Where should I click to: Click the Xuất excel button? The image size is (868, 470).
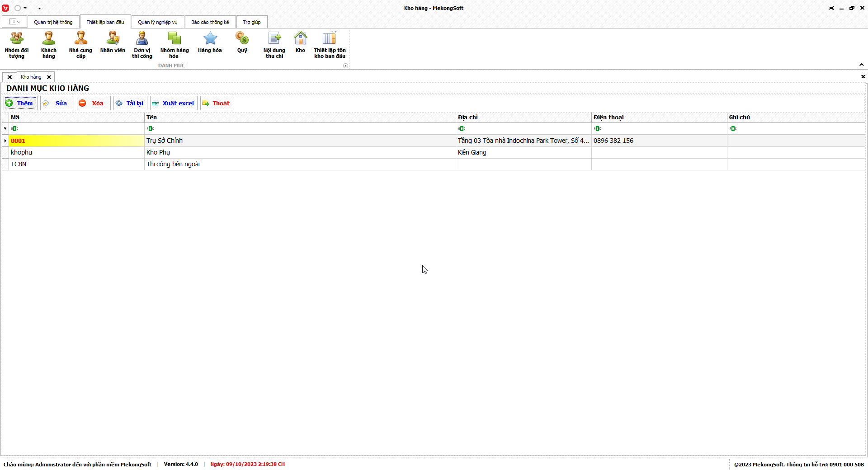[x=174, y=103]
